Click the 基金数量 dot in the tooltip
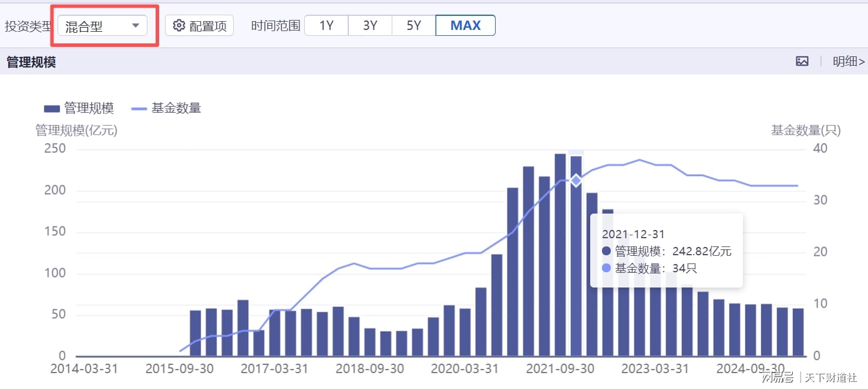 (x=606, y=268)
